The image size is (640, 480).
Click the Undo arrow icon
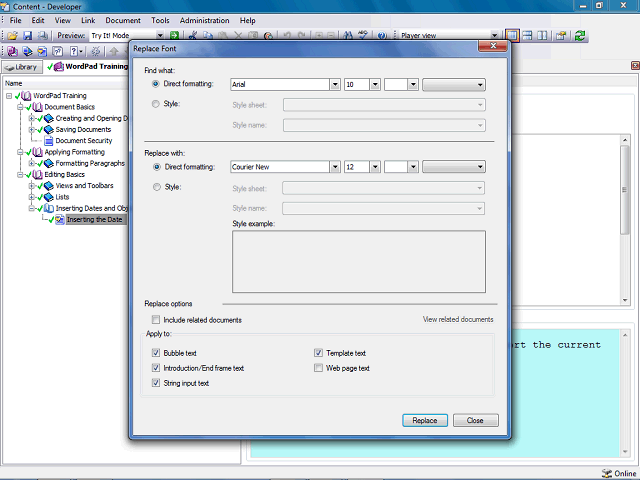pos(287,36)
